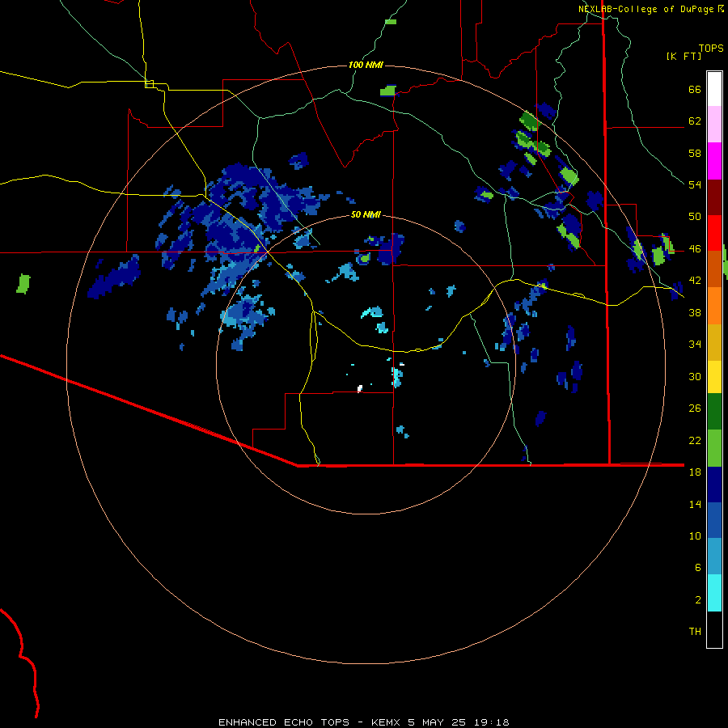The height and width of the screenshot is (728, 728).
Task: Click the TH threshold label
Action: (695, 631)
